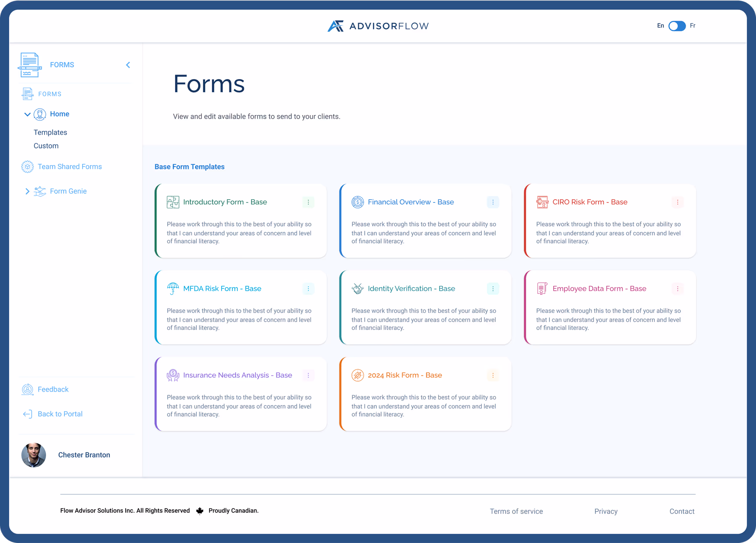Click Chester Branton's profile picture
This screenshot has height=543, width=756.
pos(34,455)
